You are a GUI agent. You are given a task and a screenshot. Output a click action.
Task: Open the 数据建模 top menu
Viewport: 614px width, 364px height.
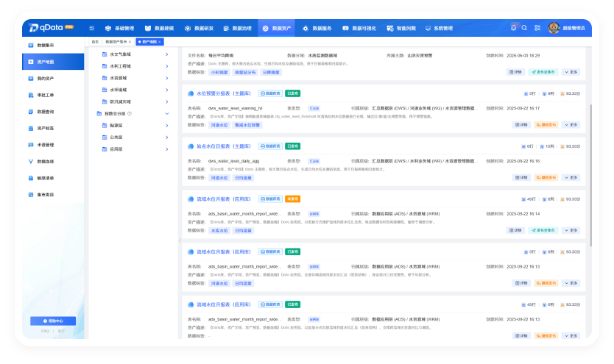point(159,28)
